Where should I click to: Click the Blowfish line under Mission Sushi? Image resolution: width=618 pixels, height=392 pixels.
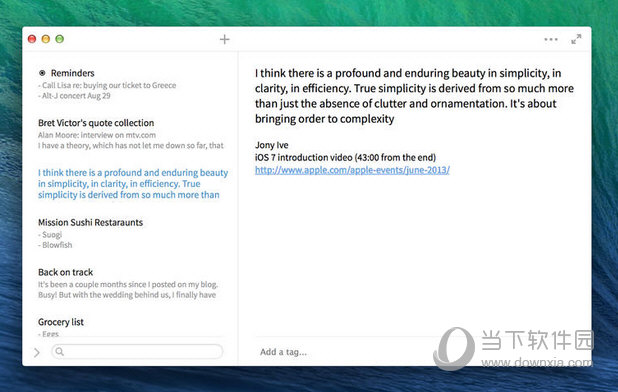tap(55, 245)
